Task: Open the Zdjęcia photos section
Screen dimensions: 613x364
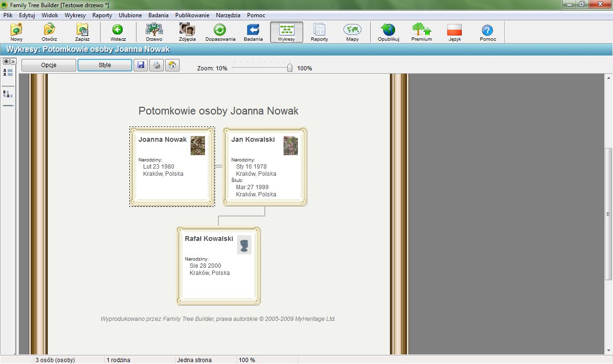Action: [x=187, y=32]
